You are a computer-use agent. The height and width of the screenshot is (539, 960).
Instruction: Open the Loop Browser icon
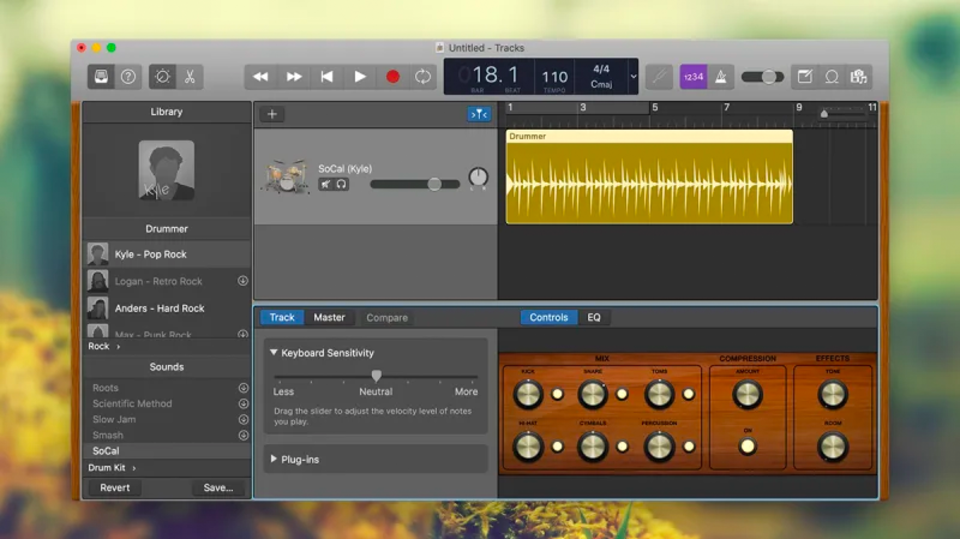831,77
